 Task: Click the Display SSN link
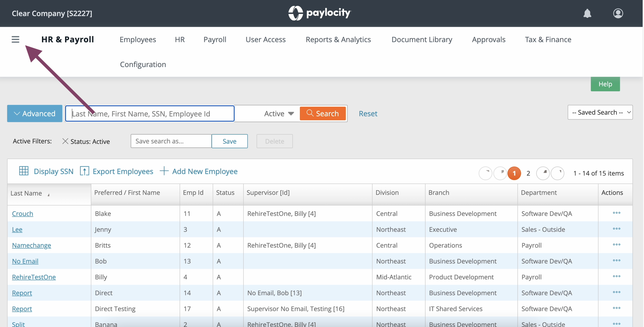pyautogui.click(x=54, y=171)
